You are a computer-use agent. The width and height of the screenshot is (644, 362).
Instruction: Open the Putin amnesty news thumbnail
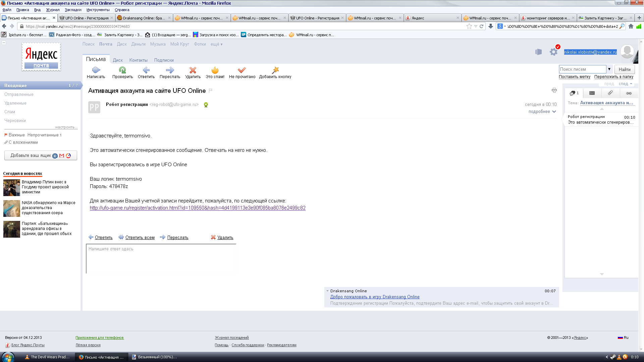[x=12, y=188]
